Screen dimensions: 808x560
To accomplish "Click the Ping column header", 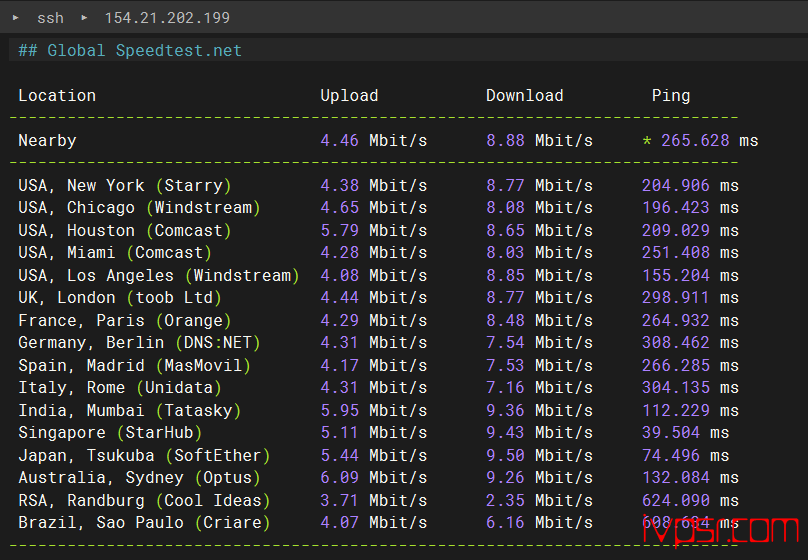I will point(670,96).
